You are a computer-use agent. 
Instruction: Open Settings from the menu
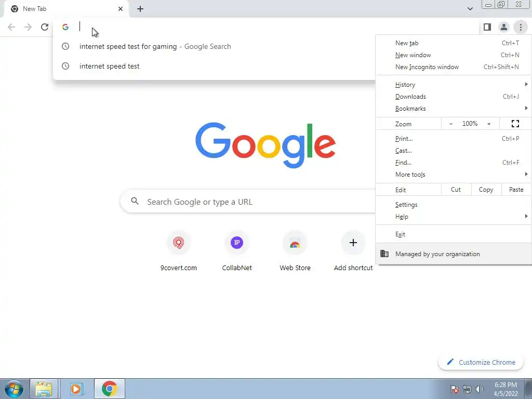pyautogui.click(x=454, y=205)
